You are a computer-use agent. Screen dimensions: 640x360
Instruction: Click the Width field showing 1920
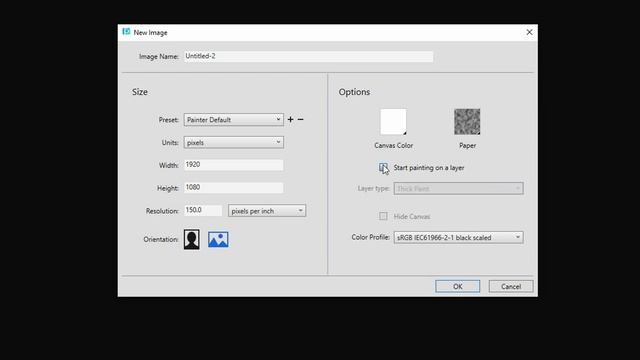pos(233,165)
